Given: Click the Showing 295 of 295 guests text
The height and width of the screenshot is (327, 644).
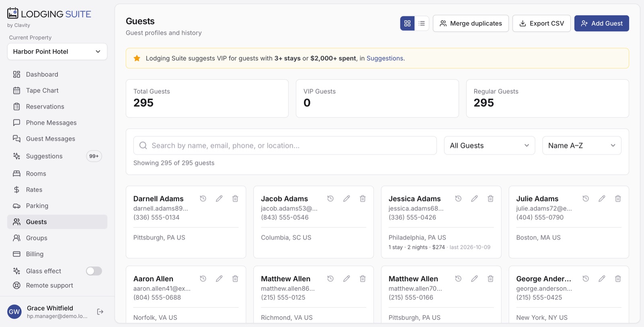Looking at the screenshot, I should pyautogui.click(x=174, y=163).
